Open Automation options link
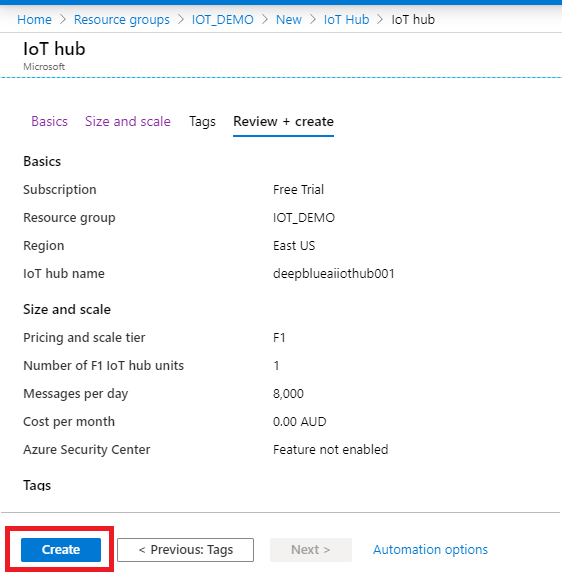Image resolution: width=570 pixels, height=573 pixels. pos(430,549)
